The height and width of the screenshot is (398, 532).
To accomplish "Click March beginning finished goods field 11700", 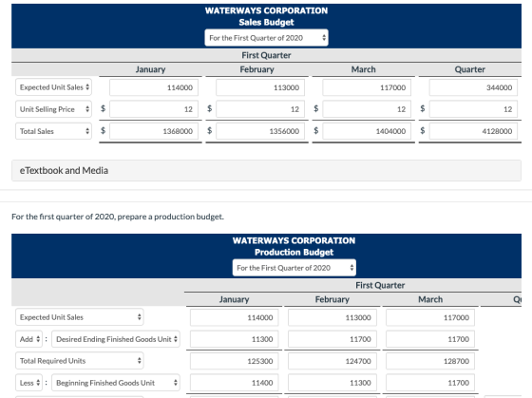I will pos(430,383).
